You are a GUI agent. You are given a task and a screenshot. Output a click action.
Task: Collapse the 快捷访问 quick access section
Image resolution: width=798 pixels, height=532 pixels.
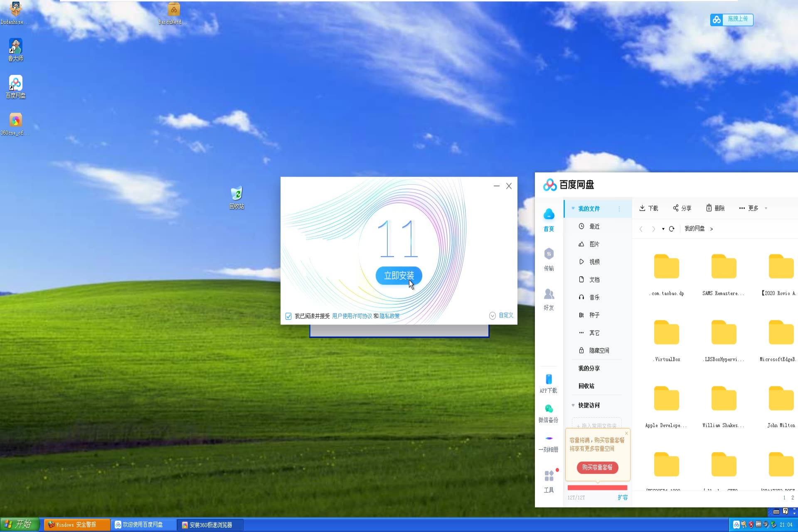point(573,405)
